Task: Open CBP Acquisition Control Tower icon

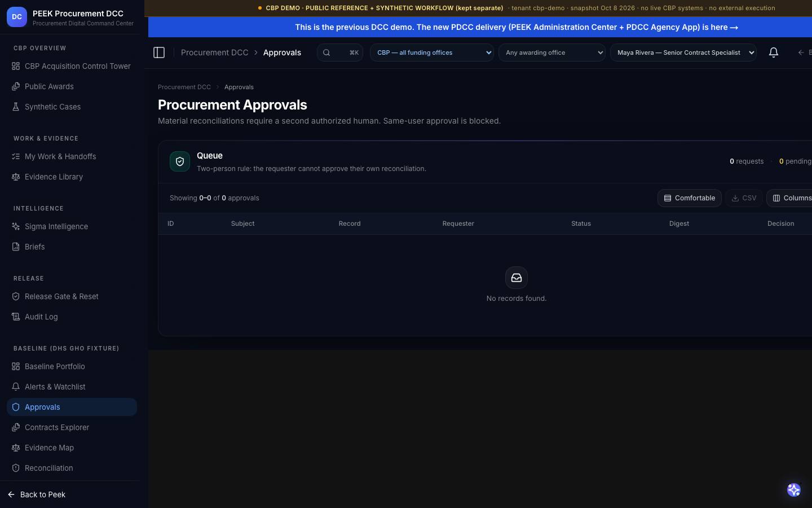Action: [16, 66]
